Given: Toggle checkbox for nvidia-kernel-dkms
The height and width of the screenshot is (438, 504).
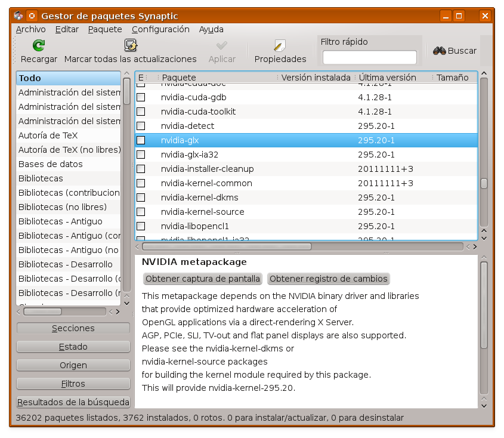Looking at the screenshot, I should coord(141,198).
